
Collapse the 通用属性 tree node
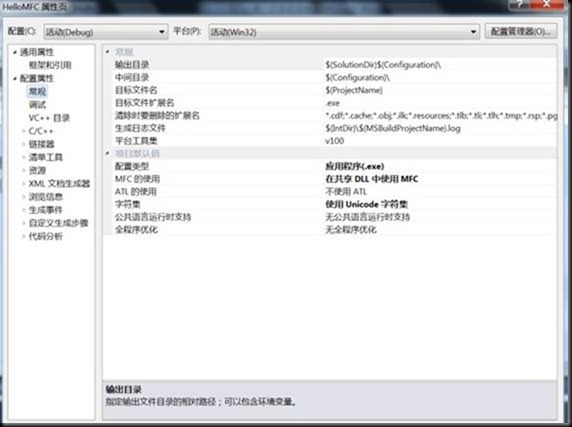(15, 53)
